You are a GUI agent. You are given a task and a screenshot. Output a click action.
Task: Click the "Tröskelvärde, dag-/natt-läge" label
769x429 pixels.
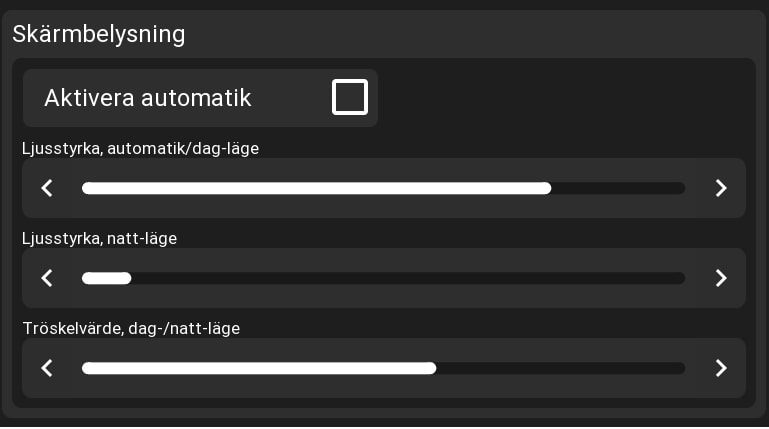coord(131,328)
